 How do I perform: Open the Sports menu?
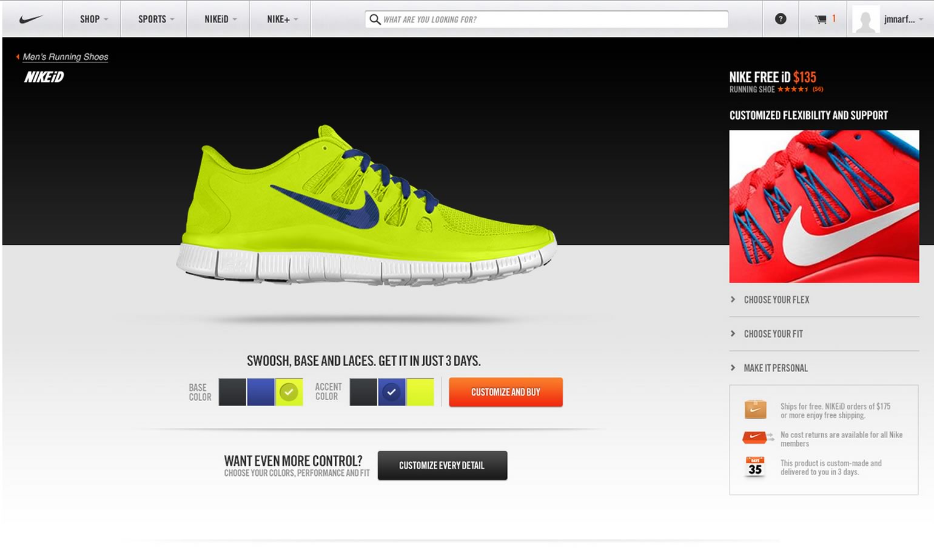155,19
